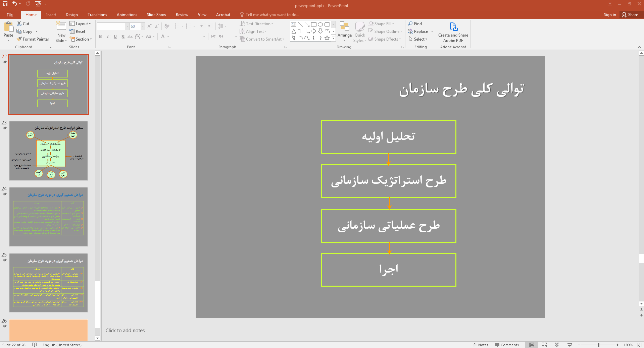Toggle Strikethrough text
Viewport: 644px width, 348px height.
coord(130,37)
